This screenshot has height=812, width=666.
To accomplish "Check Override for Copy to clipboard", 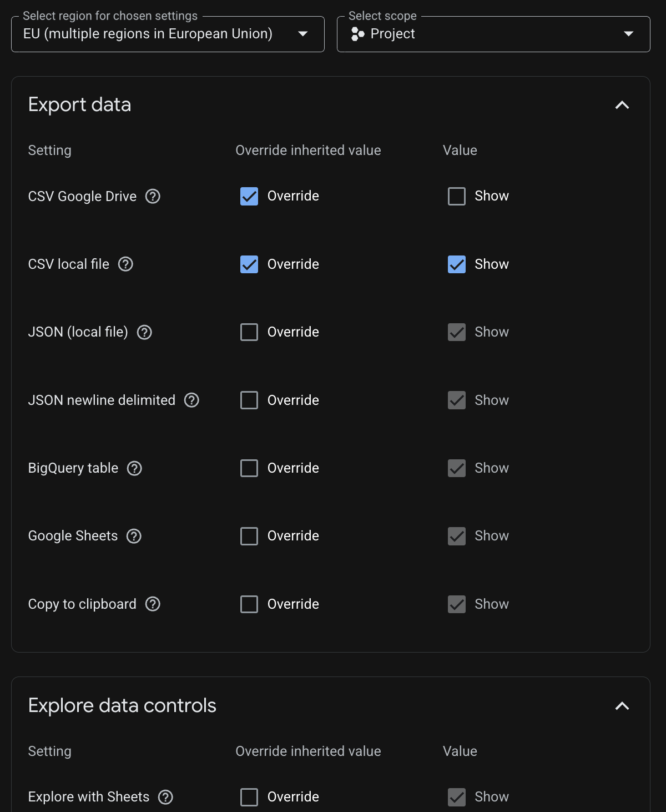I will pos(249,604).
